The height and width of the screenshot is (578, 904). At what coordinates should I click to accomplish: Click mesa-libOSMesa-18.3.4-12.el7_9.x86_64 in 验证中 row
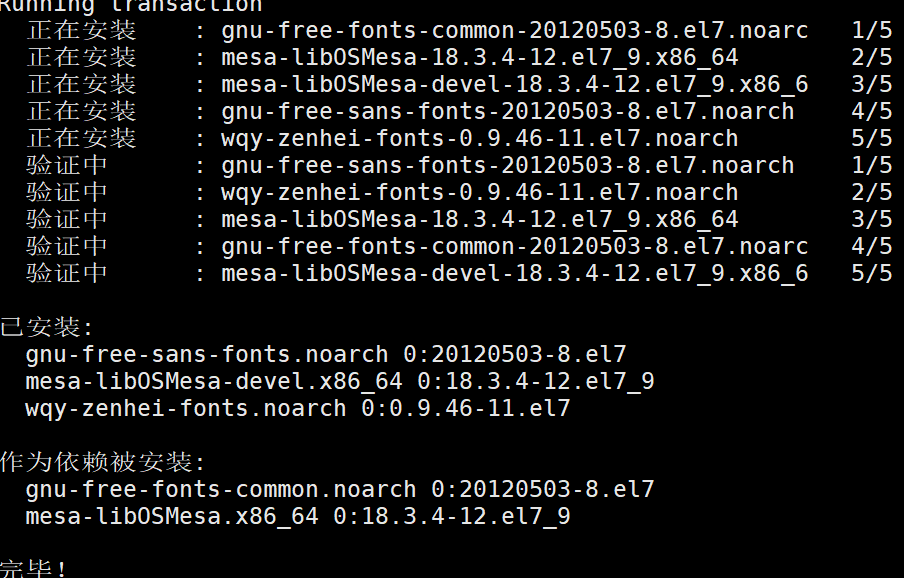point(480,220)
